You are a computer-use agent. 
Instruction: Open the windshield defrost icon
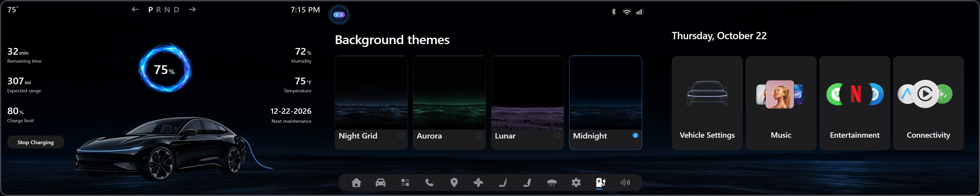pos(552,183)
